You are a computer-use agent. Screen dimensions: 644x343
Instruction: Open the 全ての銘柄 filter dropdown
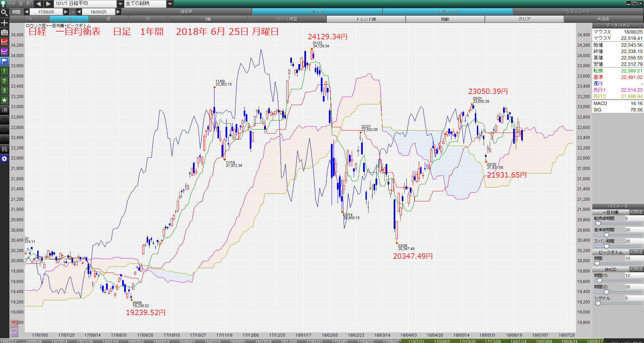[x=170, y=4]
